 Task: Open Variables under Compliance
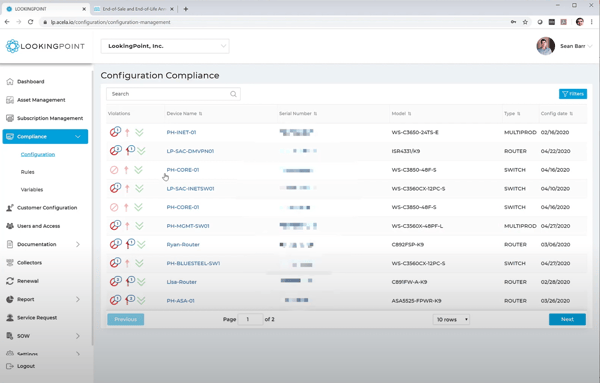pos(32,190)
